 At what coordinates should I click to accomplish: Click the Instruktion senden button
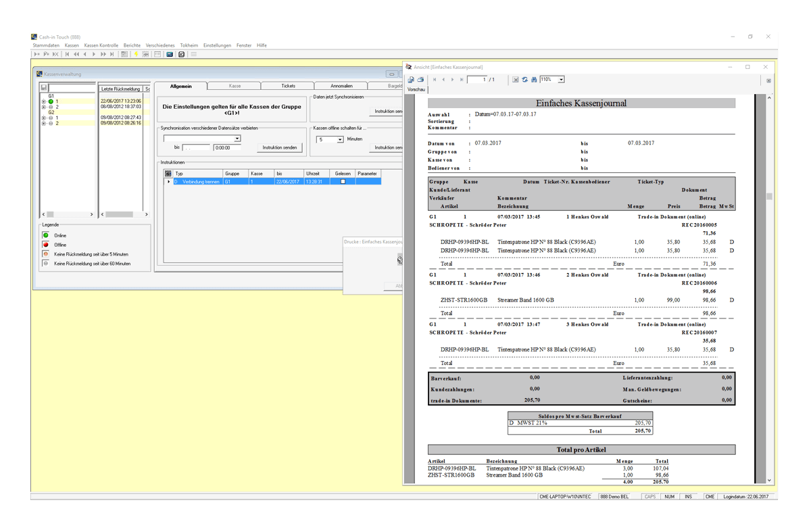point(279,147)
